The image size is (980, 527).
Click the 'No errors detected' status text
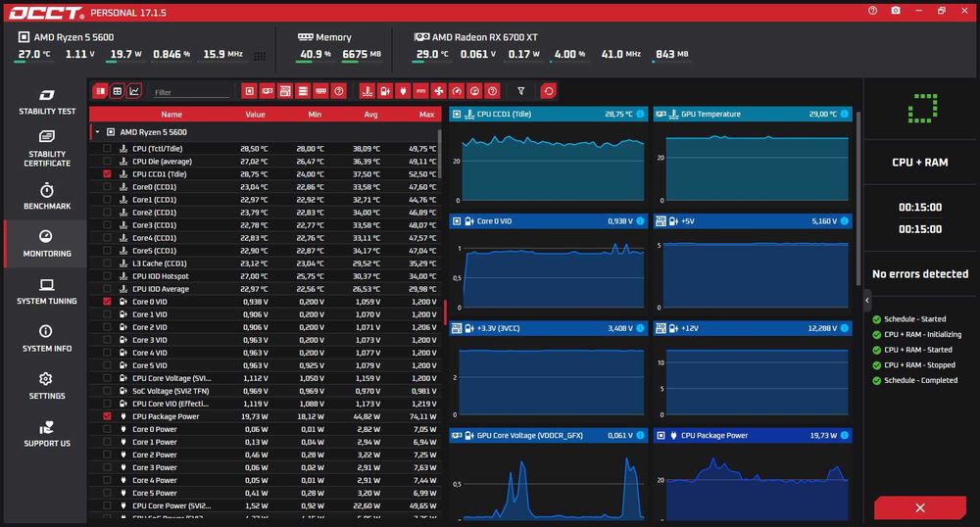pos(920,273)
